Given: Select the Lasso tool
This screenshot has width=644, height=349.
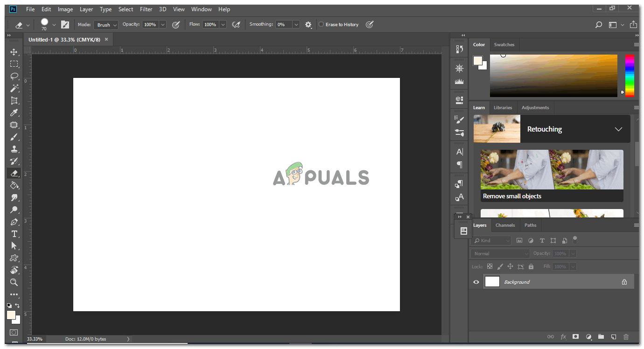Looking at the screenshot, I should pyautogui.click(x=14, y=76).
